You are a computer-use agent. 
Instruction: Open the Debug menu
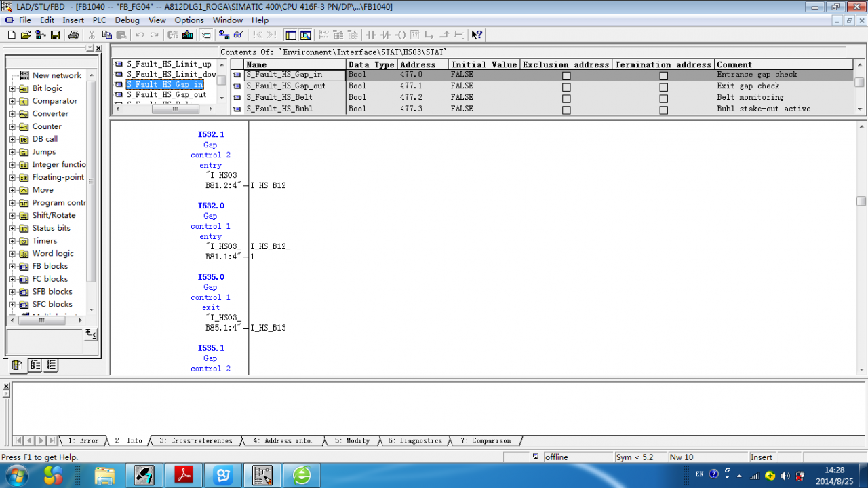point(127,20)
